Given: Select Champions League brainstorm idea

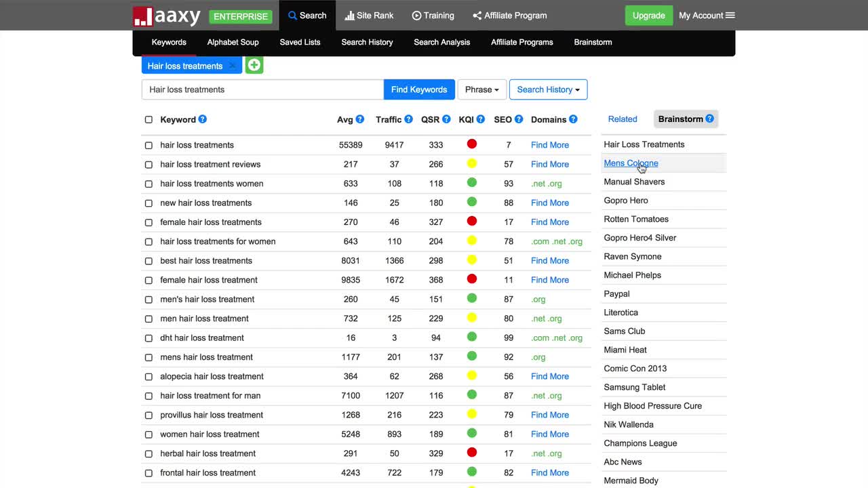Looking at the screenshot, I should pyautogui.click(x=640, y=443).
